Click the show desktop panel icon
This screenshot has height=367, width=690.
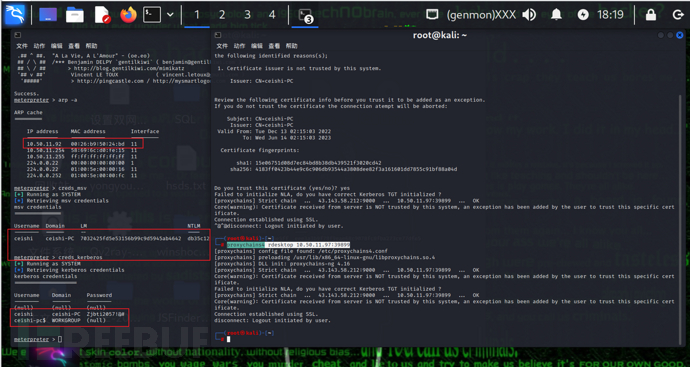(x=48, y=15)
